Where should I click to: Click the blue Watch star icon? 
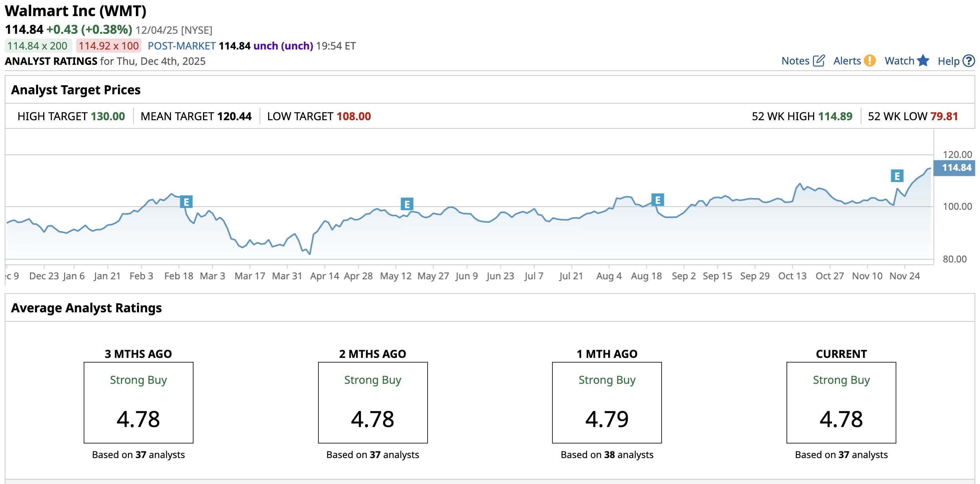click(x=923, y=61)
